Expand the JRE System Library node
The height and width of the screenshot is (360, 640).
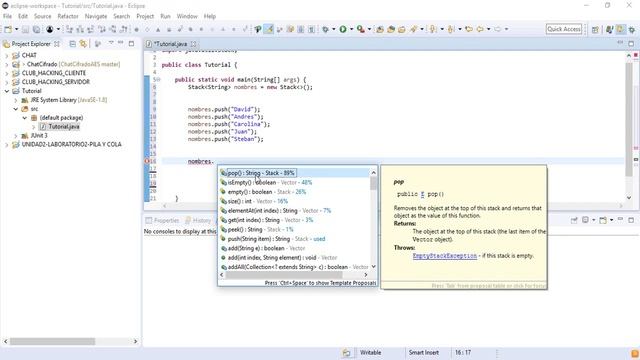[x=16, y=100]
